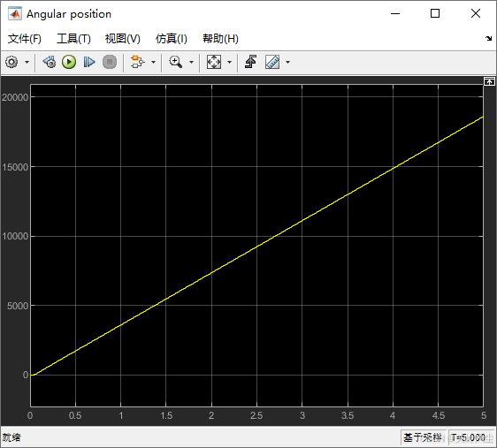Screen dimensions: 497x448
Task: Click the y-axis label 15000
Action: pyautogui.click(x=15, y=167)
